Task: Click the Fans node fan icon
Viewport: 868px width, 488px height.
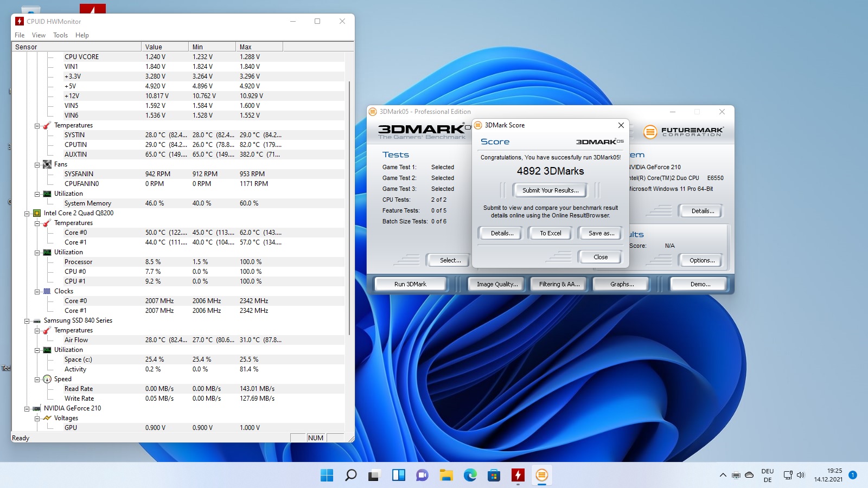Action: pos(47,164)
